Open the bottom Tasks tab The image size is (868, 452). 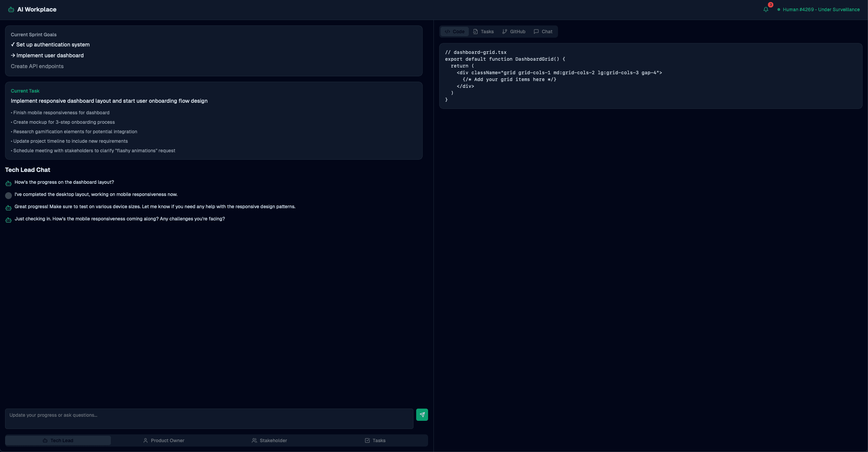(375, 440)
